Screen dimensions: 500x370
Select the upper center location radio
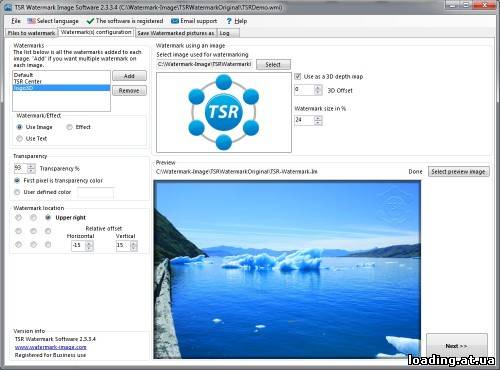point(33,218)
